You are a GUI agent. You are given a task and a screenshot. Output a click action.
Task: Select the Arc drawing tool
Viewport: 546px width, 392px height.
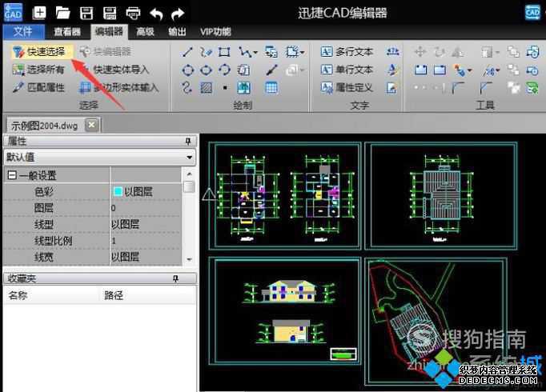click(x=224, y=70)
